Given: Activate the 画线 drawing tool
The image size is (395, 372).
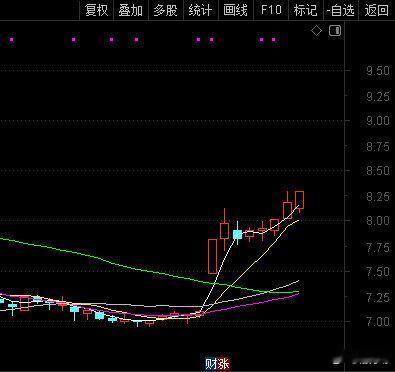Looking at the screenshot, I should (236, 10).
